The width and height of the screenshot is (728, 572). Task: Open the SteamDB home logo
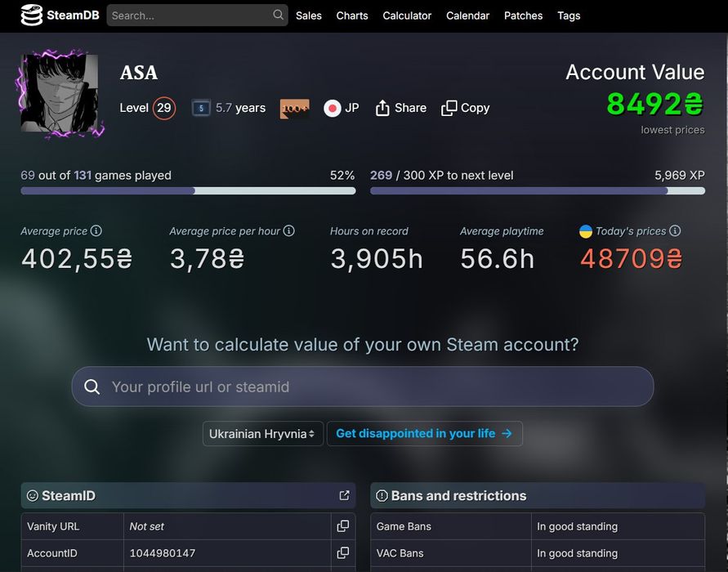click(60, 16)
